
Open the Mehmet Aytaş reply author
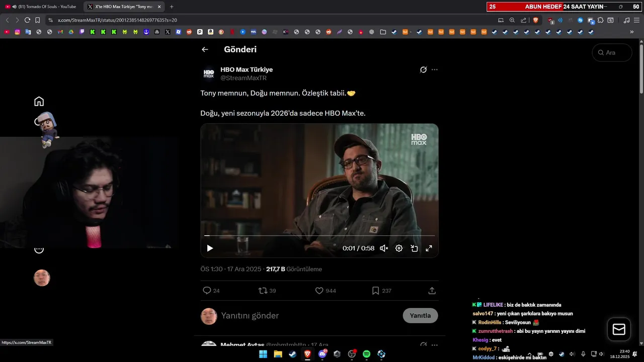243,345
